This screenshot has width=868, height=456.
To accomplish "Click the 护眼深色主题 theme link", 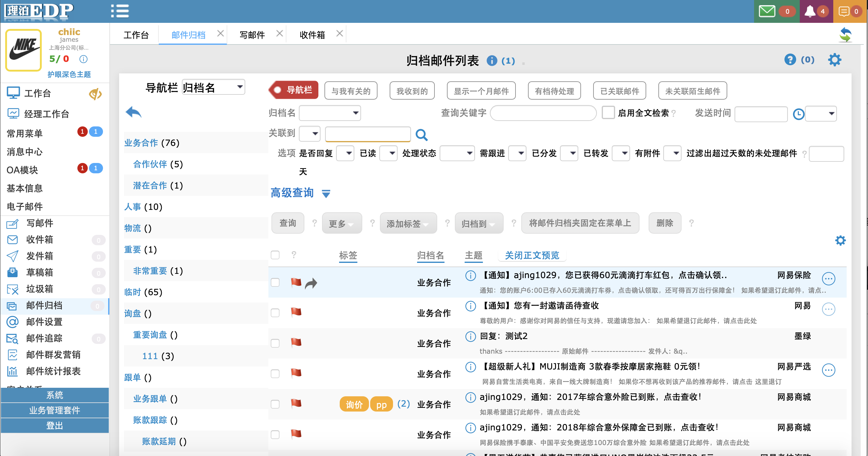I will tap(69, 74).
